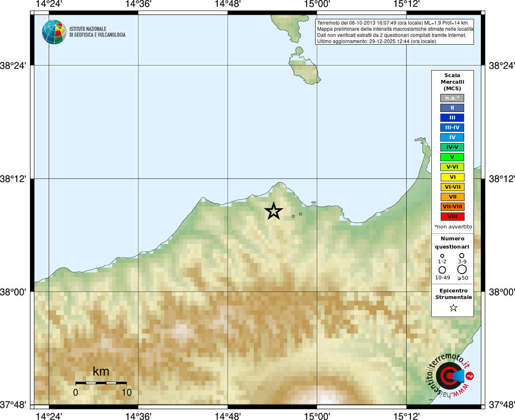Click the top axis label 15°12'
This screenshot has height=420, width=515.
pos(406,4)
